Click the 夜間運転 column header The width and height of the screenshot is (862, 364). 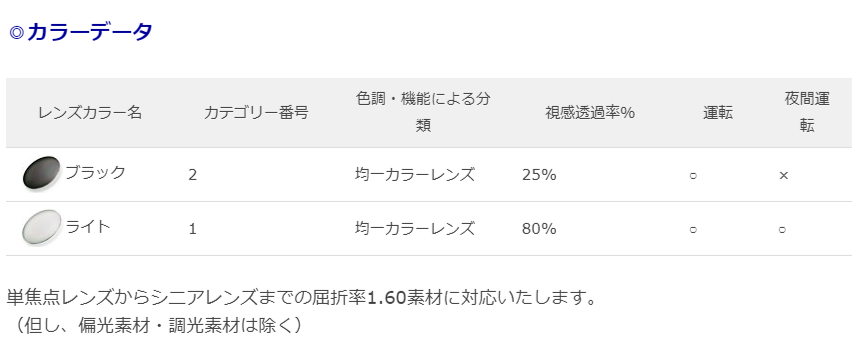(x=807, y=113)
